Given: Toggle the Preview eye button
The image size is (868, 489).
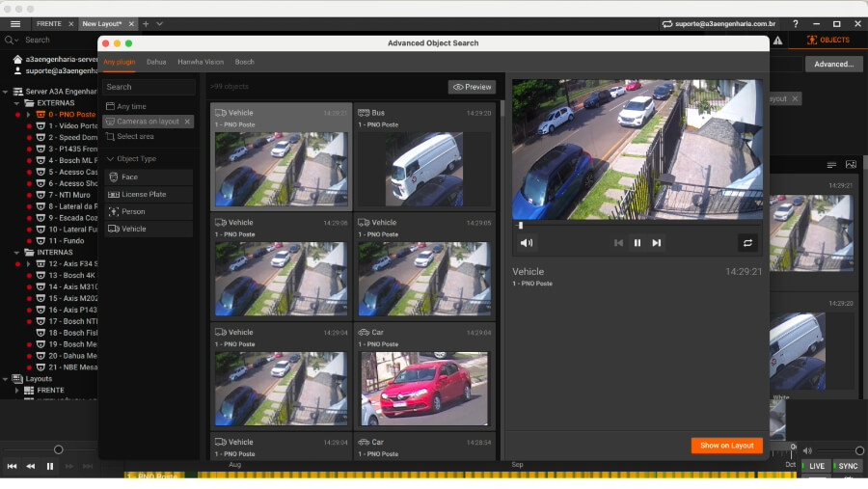Looking at the screenshot, I should coord(473,87).
